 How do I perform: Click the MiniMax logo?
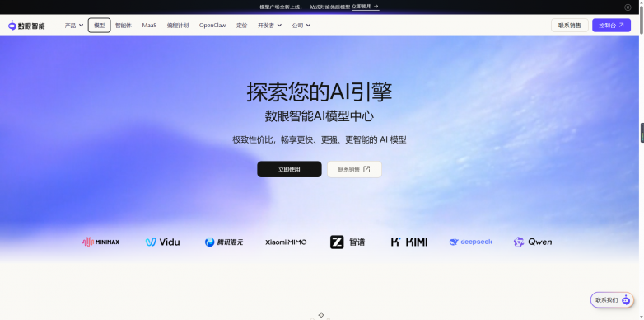(100, 242)
